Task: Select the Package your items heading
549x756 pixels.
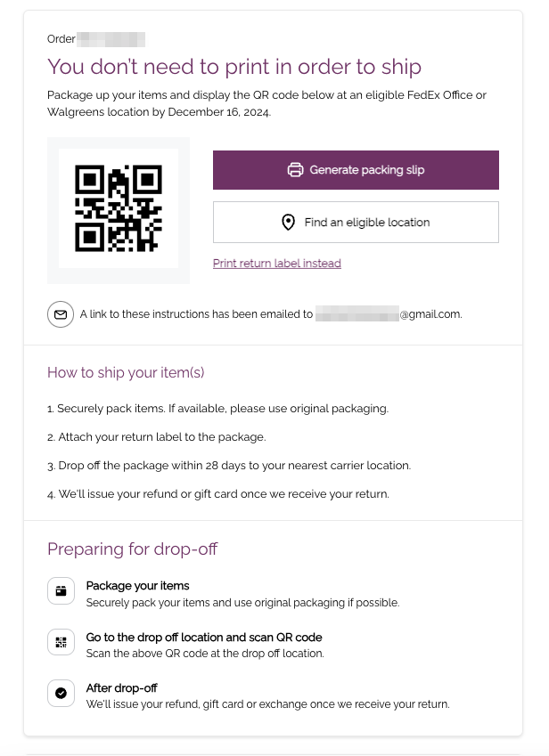Action: click(137, 585)
